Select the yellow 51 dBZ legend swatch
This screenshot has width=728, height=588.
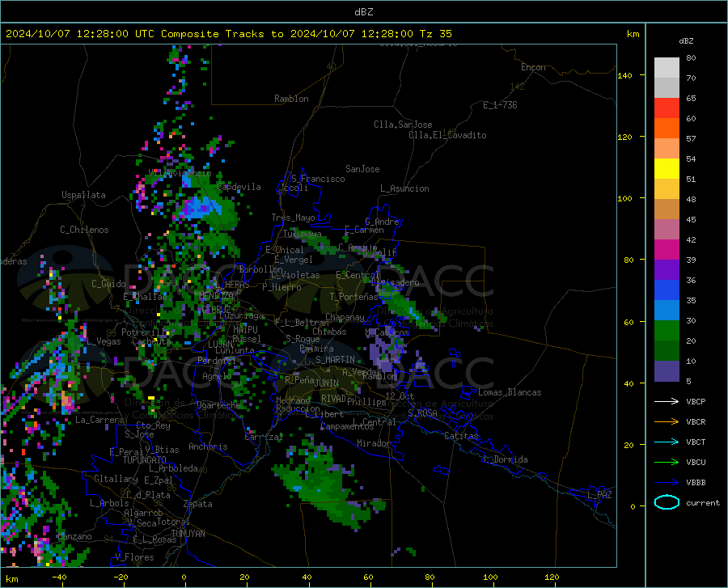[667, 168]
